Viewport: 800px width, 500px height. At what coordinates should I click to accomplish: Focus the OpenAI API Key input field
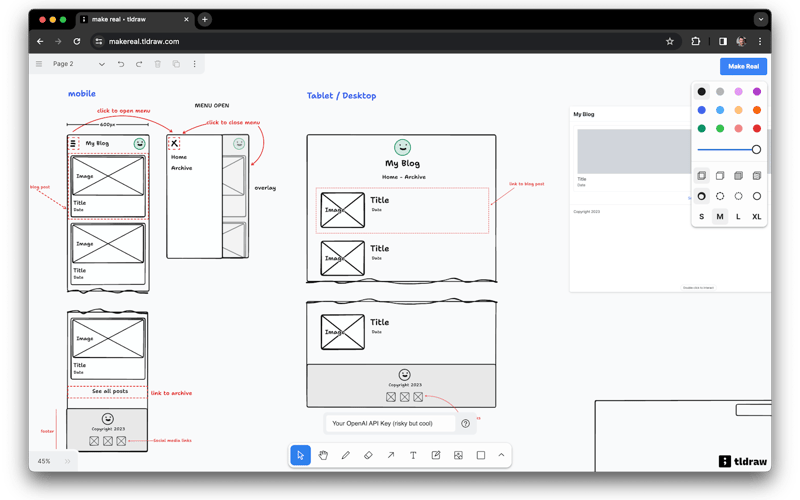coord(390,423)
